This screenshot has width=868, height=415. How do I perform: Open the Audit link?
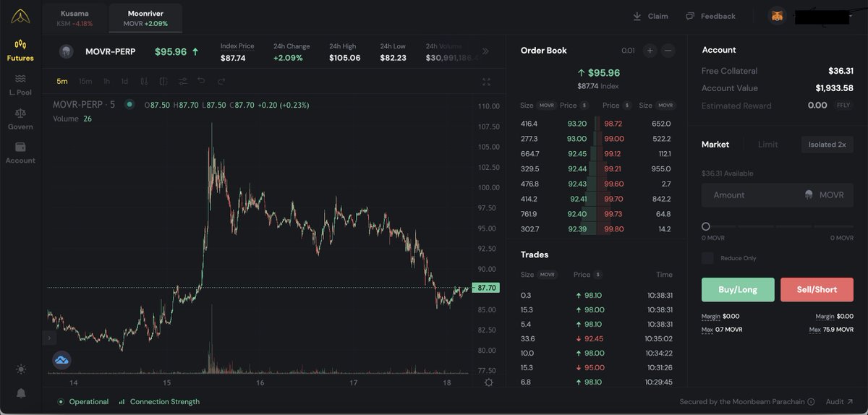point(839,401)
